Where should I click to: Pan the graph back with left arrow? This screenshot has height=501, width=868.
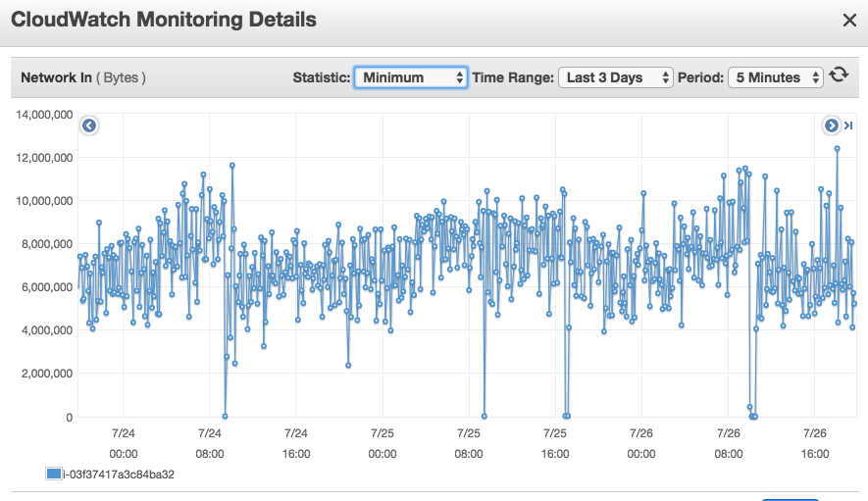(x=89, y=125)
